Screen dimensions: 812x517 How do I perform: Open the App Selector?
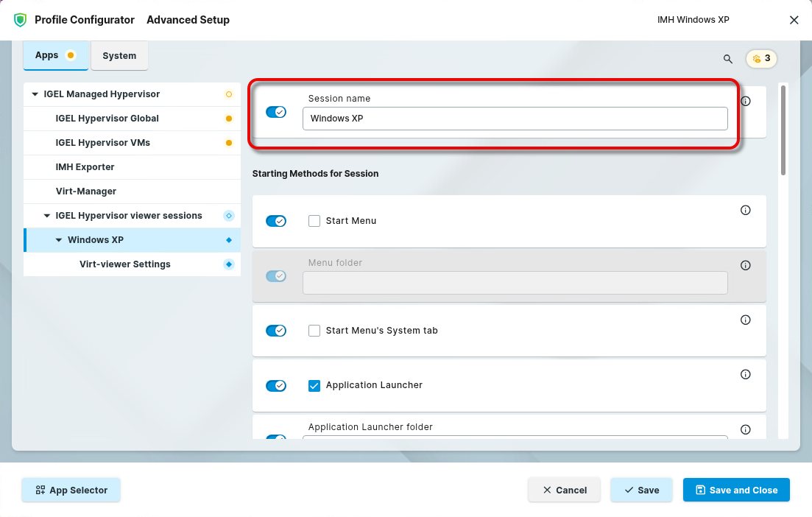pos(71,490)
